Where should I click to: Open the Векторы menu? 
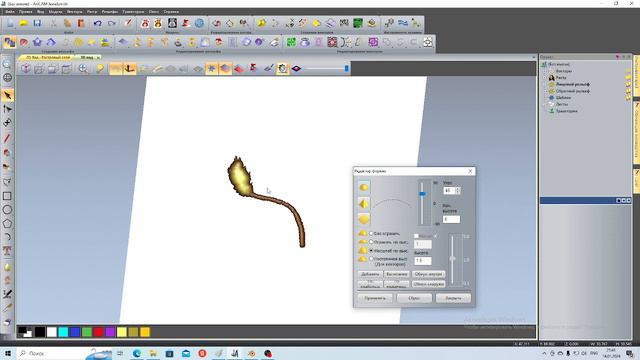point(75,12)
